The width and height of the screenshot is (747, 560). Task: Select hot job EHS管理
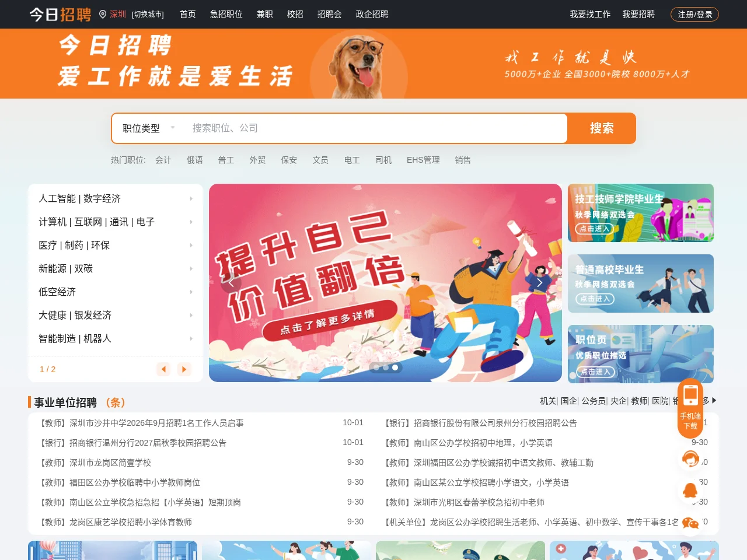click(x=423, y=160)
